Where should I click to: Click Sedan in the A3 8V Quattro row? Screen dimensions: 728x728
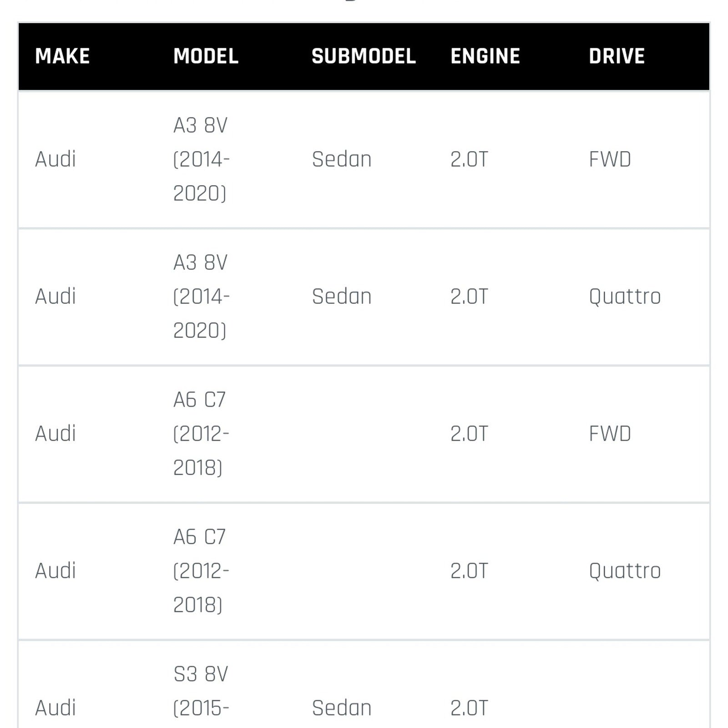[x=342, y=297]
